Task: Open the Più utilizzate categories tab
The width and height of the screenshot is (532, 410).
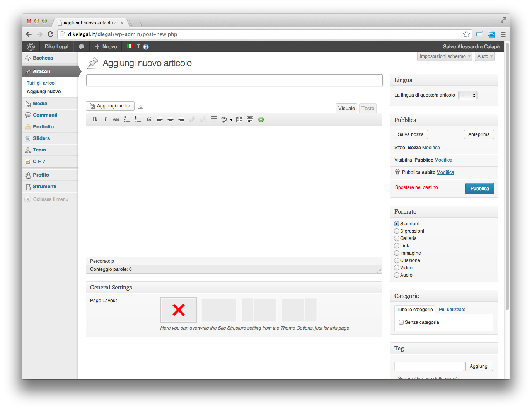Action: [x=452, y=310]
